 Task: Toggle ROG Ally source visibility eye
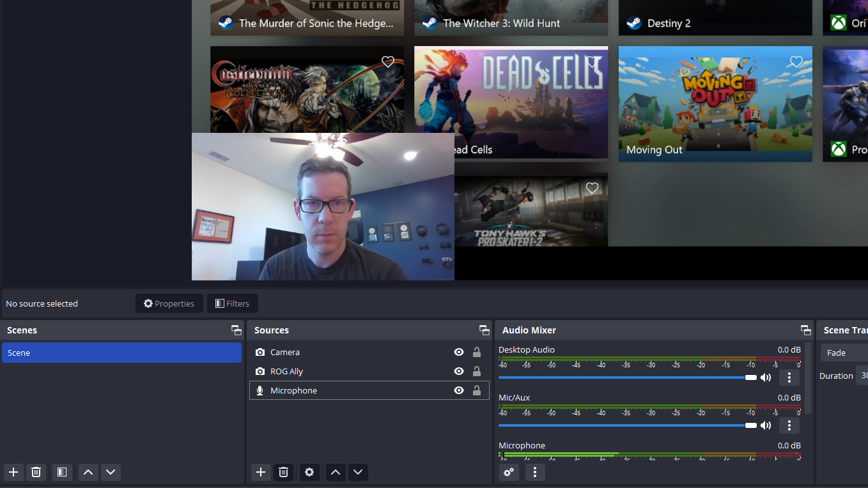coord(459,371)
